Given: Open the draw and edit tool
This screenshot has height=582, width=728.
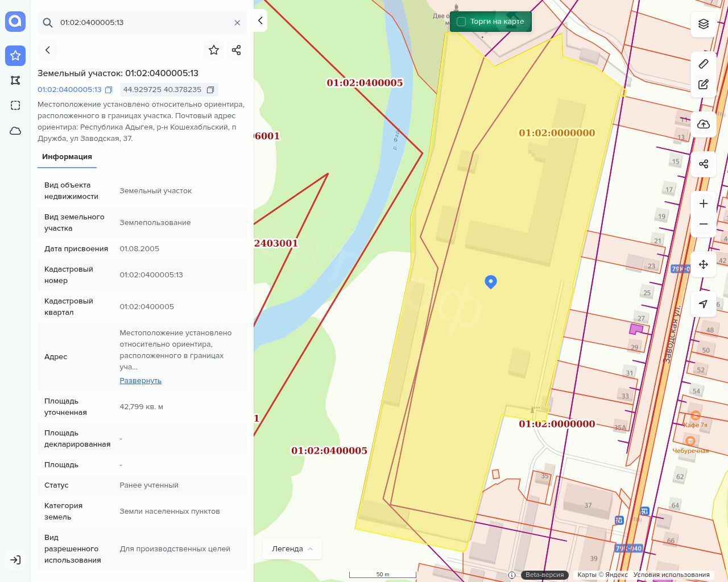Looking at the screenshot, I should [704, 85].
